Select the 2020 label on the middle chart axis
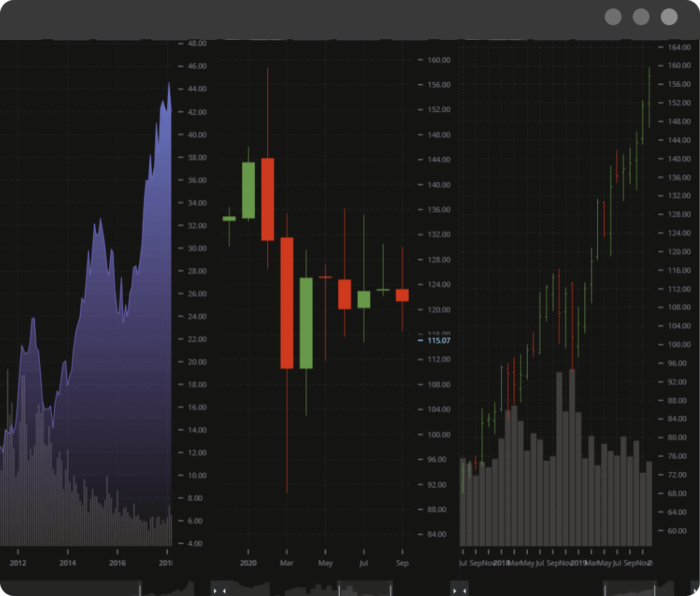Image resolution: width=700 pixels, height=596 pixels. coord(248,562)
